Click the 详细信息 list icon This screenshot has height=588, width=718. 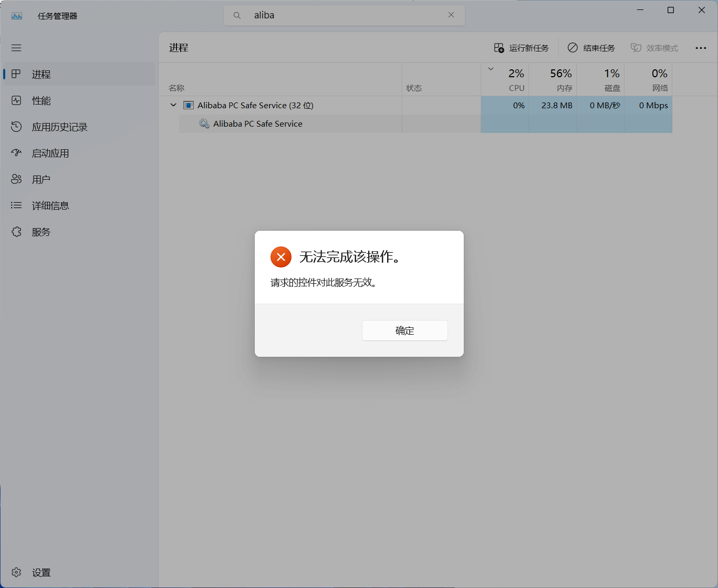[x=16, y=205]
